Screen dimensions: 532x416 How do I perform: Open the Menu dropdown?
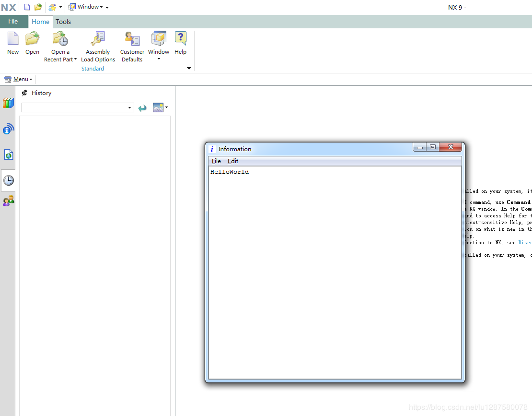(18, 79)
